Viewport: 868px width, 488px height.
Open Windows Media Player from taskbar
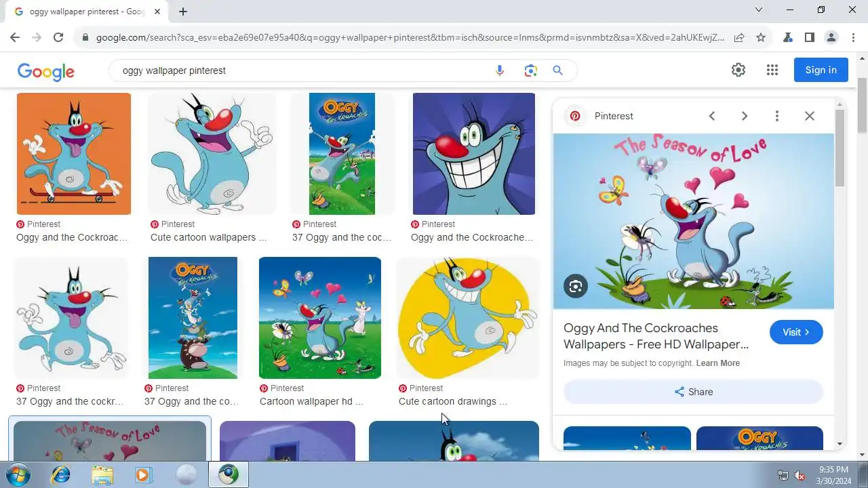click(x=143, y=474)
